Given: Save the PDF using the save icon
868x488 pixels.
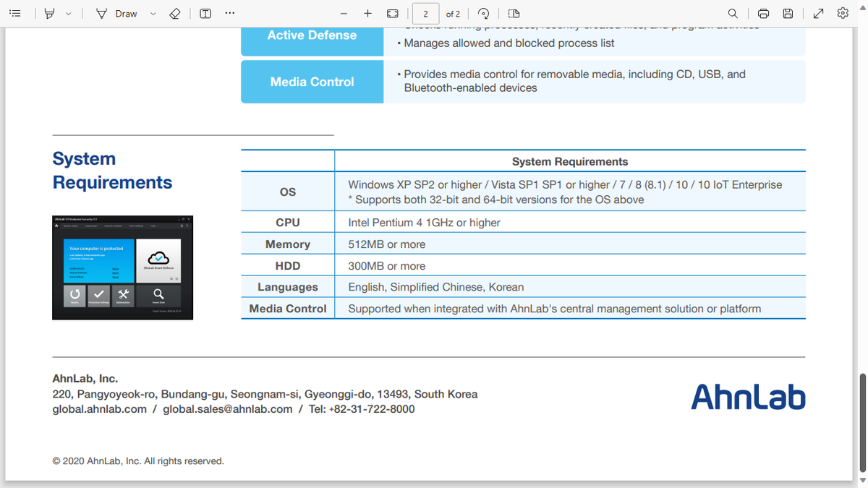Looking at the screenshot, I should coord(788,13).
